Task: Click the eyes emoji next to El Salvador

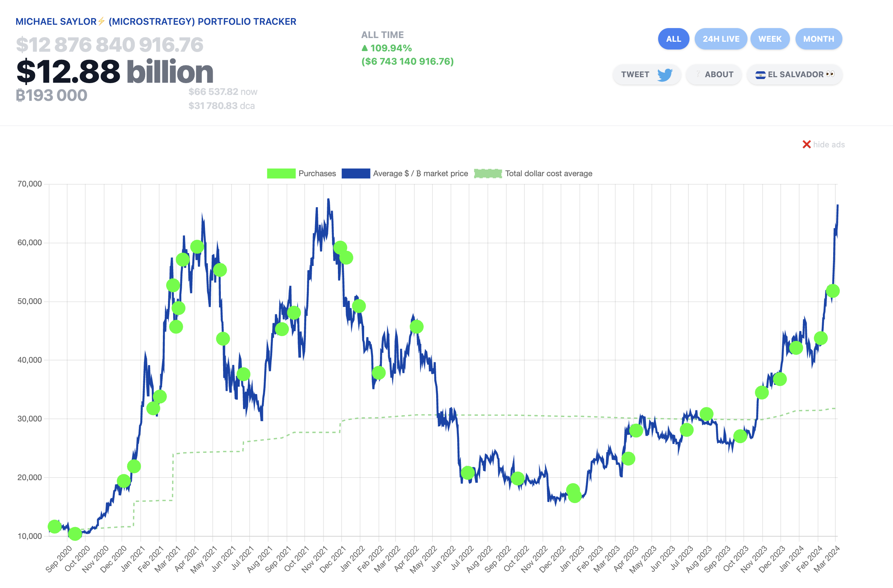Action: pyautogui.click(x=830, y=74)
